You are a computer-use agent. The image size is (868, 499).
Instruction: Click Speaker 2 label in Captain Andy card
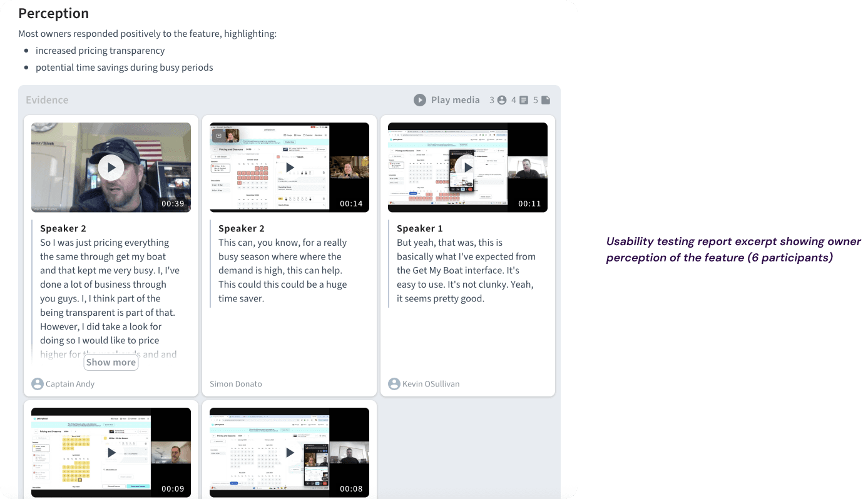[x=63, y=229]
